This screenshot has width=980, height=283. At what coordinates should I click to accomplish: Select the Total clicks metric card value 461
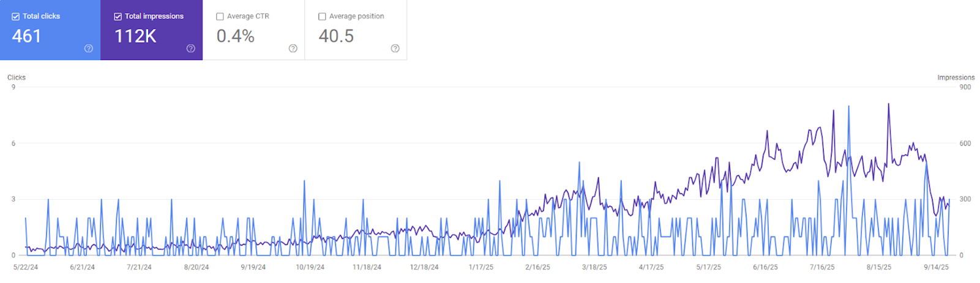[x=27, y=36]
